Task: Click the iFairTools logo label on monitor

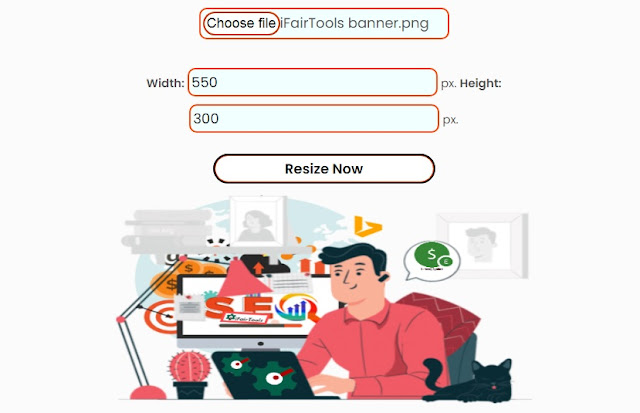Action: coord(244,319)
